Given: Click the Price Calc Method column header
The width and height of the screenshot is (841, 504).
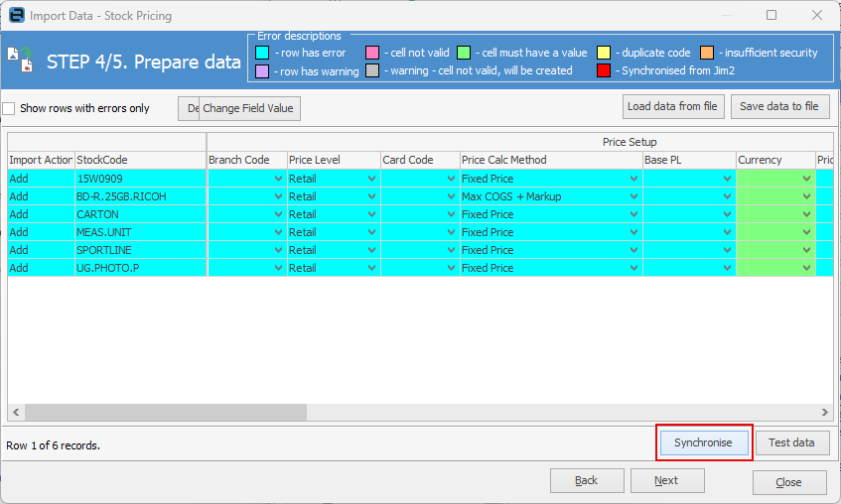Looking at the screenshot, I should click(550, 160).
